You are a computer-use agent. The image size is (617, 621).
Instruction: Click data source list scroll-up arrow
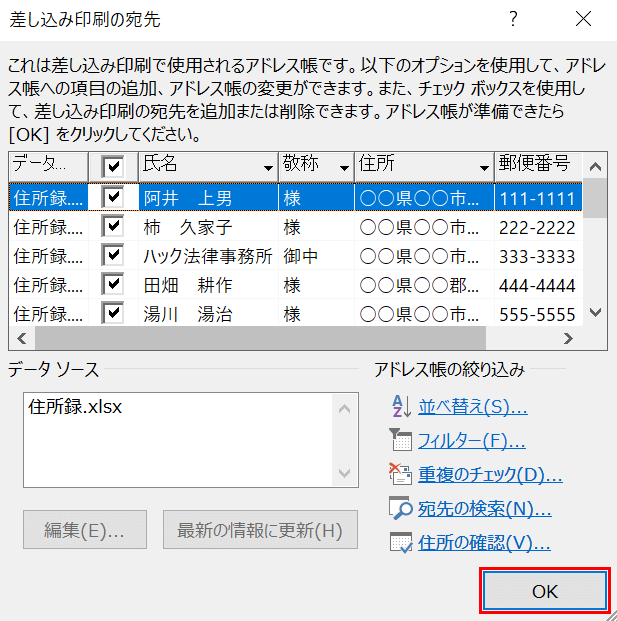click(345, 408)
